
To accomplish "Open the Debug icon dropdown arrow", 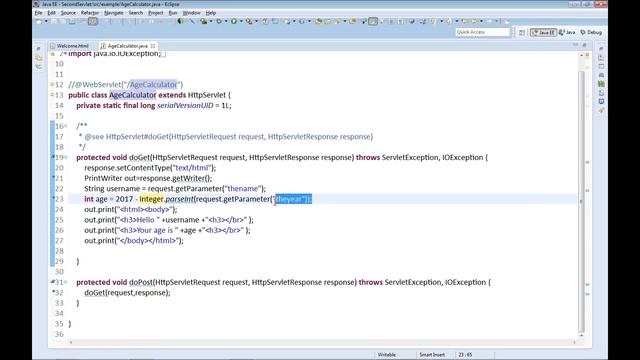I will 226,21.
